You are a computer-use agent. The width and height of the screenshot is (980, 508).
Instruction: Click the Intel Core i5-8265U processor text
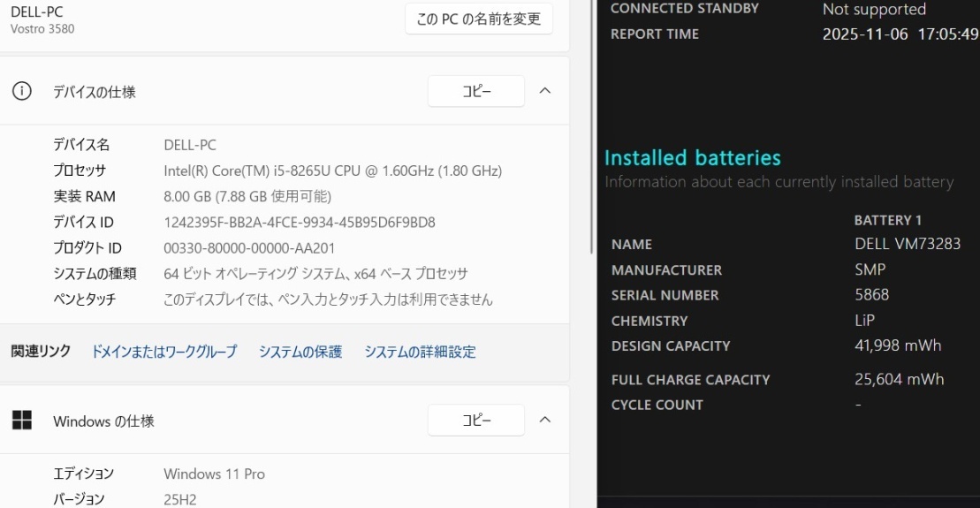332,171
